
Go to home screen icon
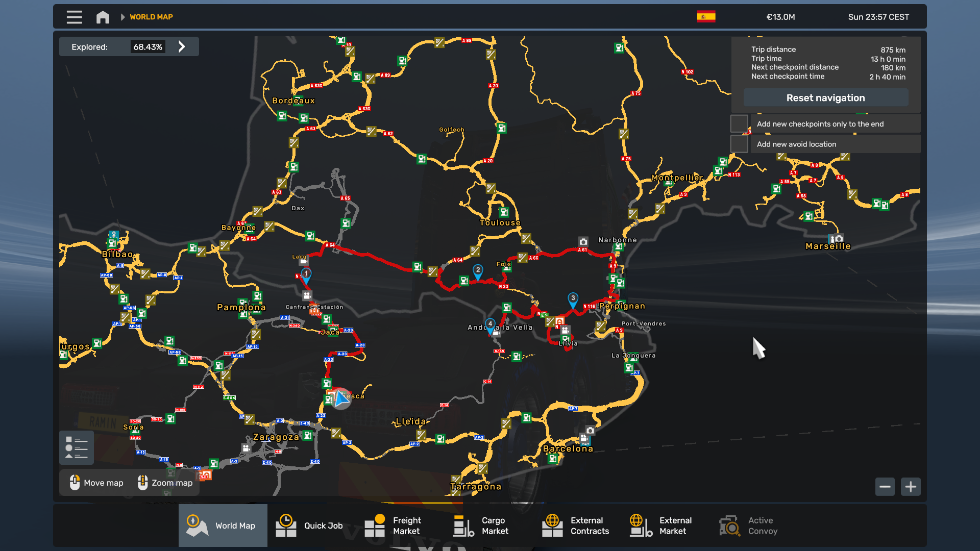pos(103,17)
